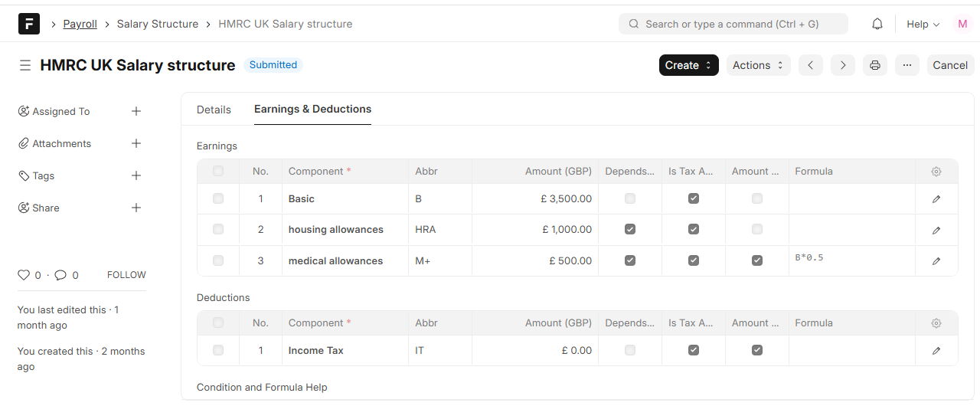Expand the Help dropdown menu
The width and height of the screenshot is (980, 406).
pos(923,24)
